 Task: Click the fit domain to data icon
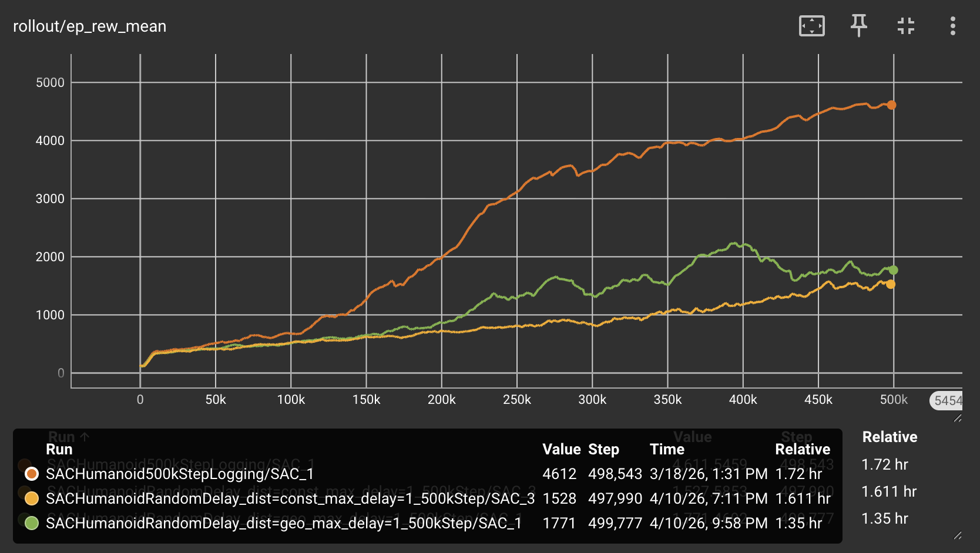tap(811, 26)
